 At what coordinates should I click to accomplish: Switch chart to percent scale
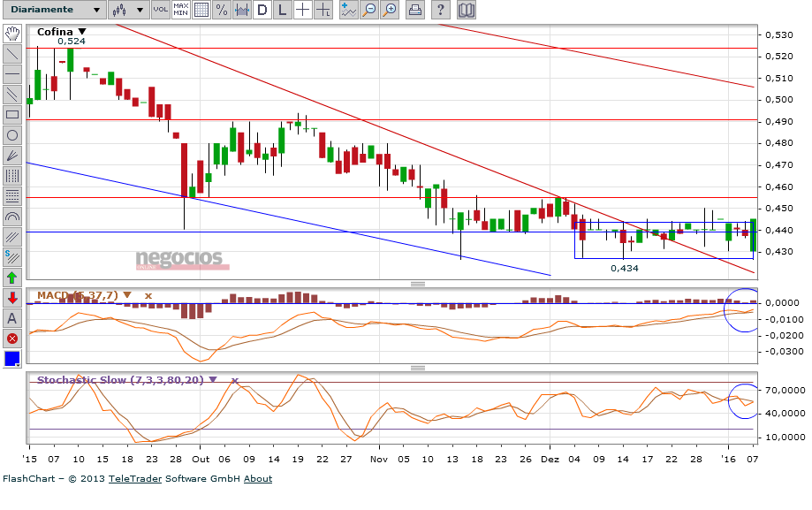(x=222, y=10)
